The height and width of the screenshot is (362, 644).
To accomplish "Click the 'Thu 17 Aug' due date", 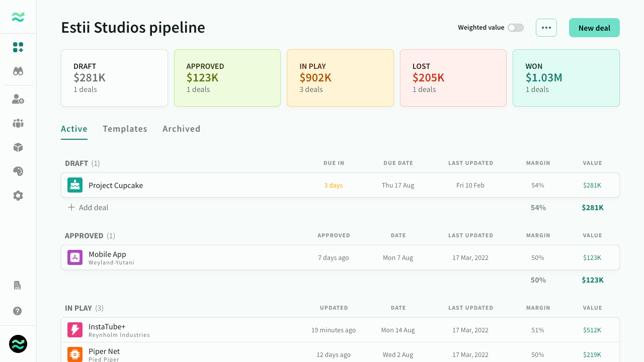I will click(x=398, y=185).
